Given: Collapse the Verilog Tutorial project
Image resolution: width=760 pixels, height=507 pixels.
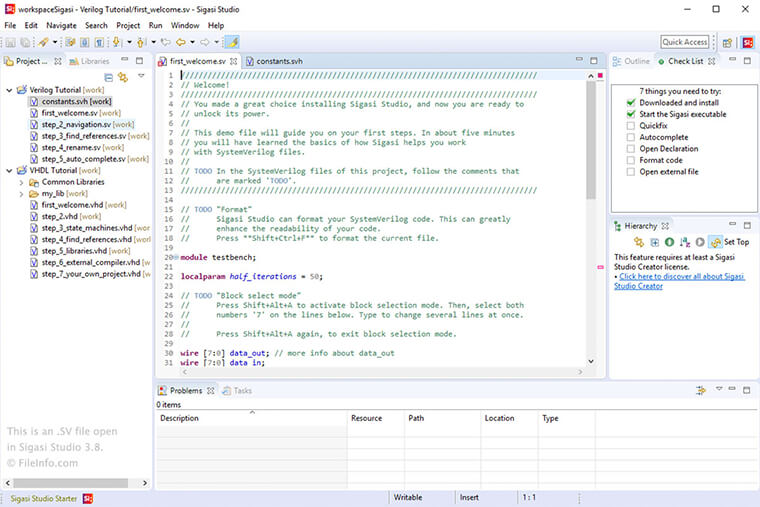Looking at the screenshot, I should point(9,90).
